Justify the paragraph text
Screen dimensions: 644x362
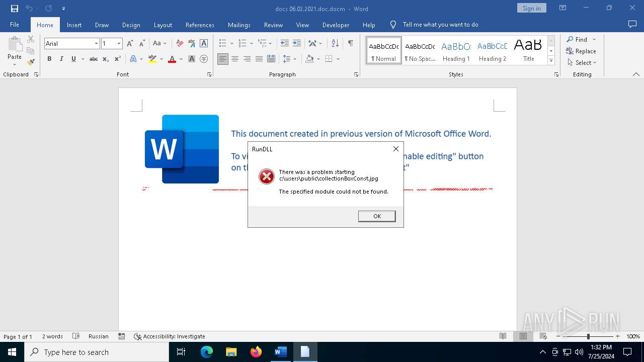[x=259, y=59]
